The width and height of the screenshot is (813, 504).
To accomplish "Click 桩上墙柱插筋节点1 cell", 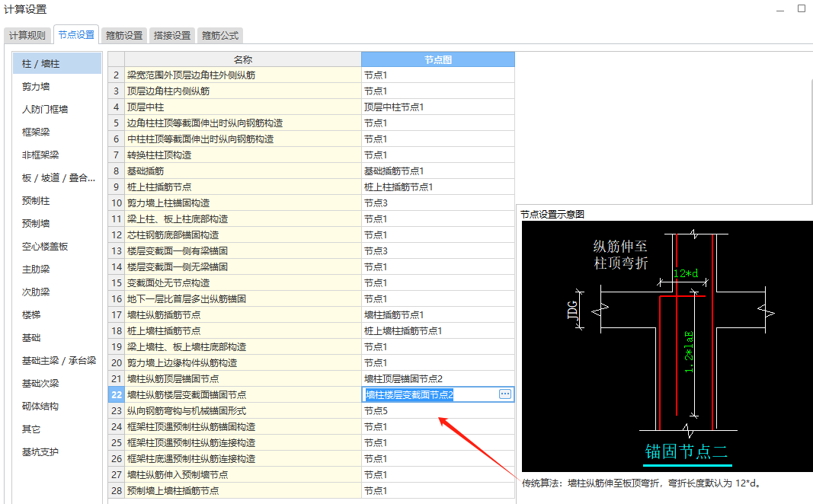I will pyautogui.click(x=438, y=331).
